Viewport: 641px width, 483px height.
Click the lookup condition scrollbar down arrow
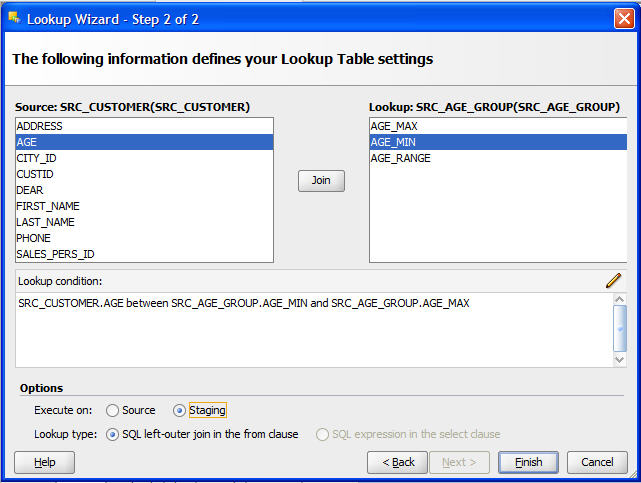(x=620, y=360)
